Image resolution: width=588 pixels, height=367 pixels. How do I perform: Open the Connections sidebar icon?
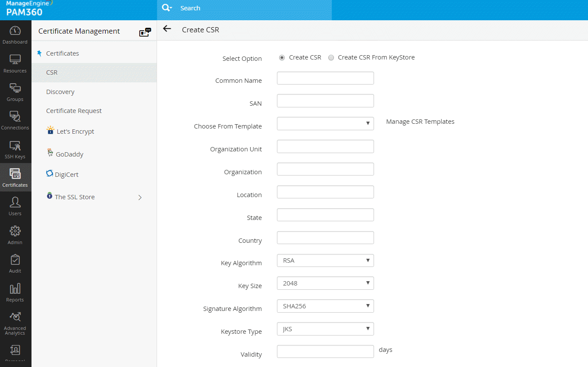coord(15,120)
